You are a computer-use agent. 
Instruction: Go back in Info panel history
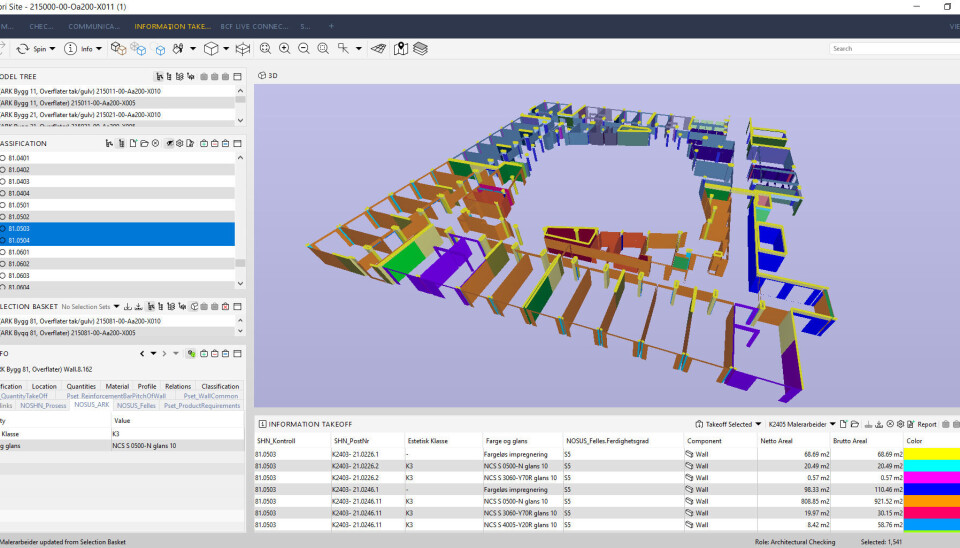[142, 353]
